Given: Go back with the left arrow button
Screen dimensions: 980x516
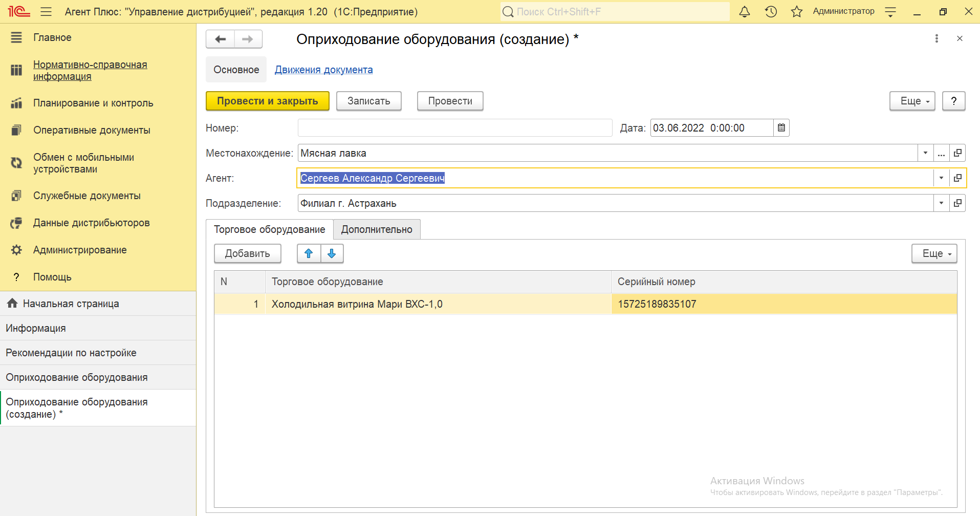Looking at the screenshot, I should point(221,39).
